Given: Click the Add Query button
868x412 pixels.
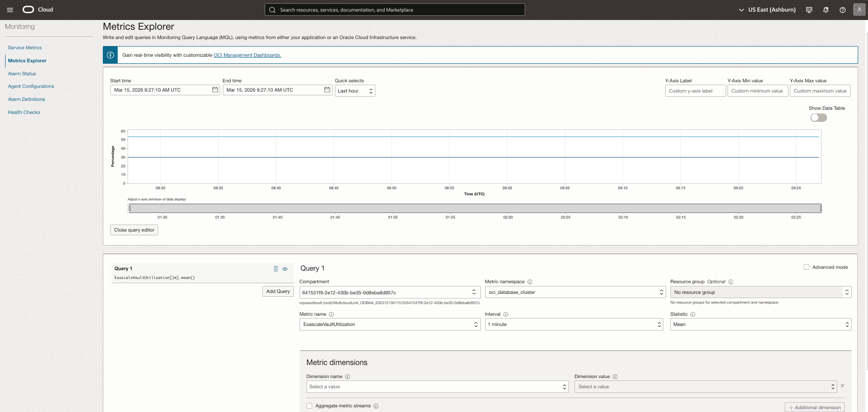Looking at the screenshot, I should (x=278, y=291).
